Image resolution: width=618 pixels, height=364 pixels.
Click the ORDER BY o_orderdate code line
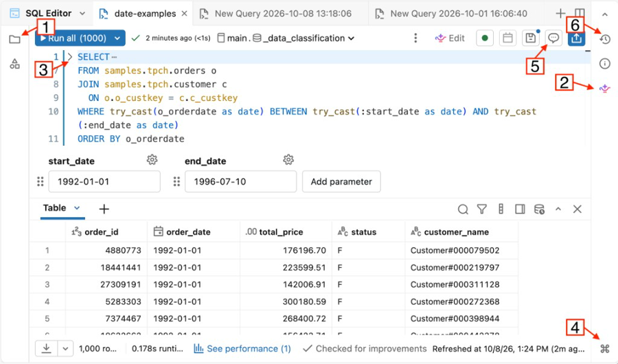(131, 139)
